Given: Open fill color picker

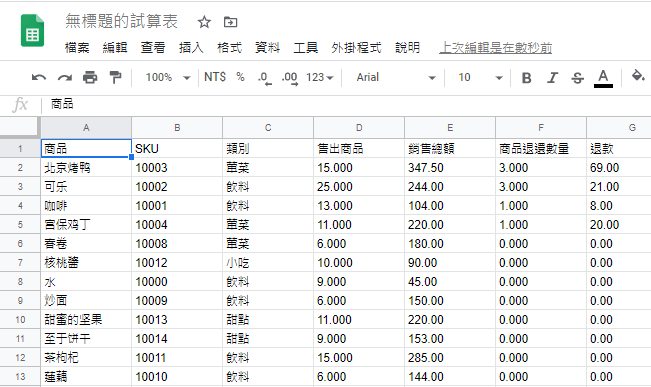Looking at the screenshot, I should click(x=638, y=76).
